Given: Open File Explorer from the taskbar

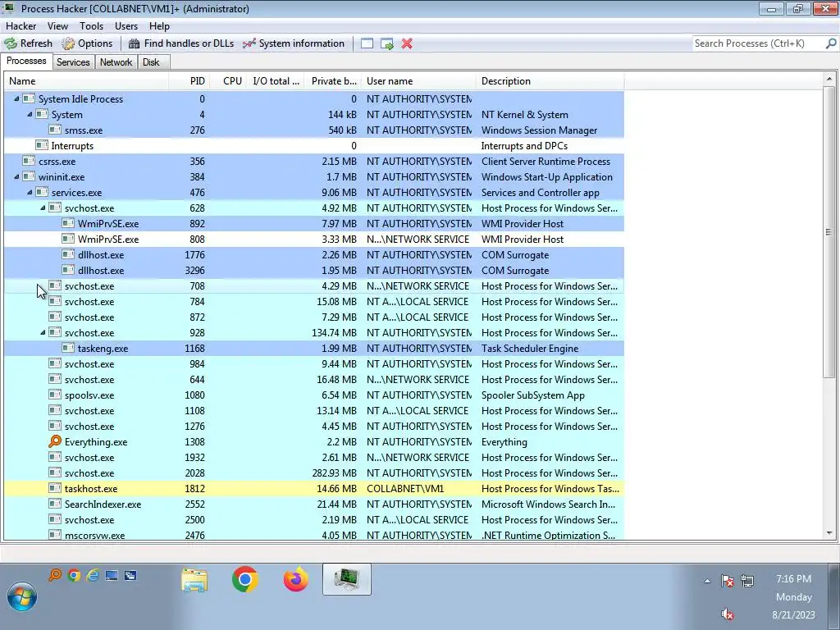Looking at the screenshot, I should click(194, 580).
